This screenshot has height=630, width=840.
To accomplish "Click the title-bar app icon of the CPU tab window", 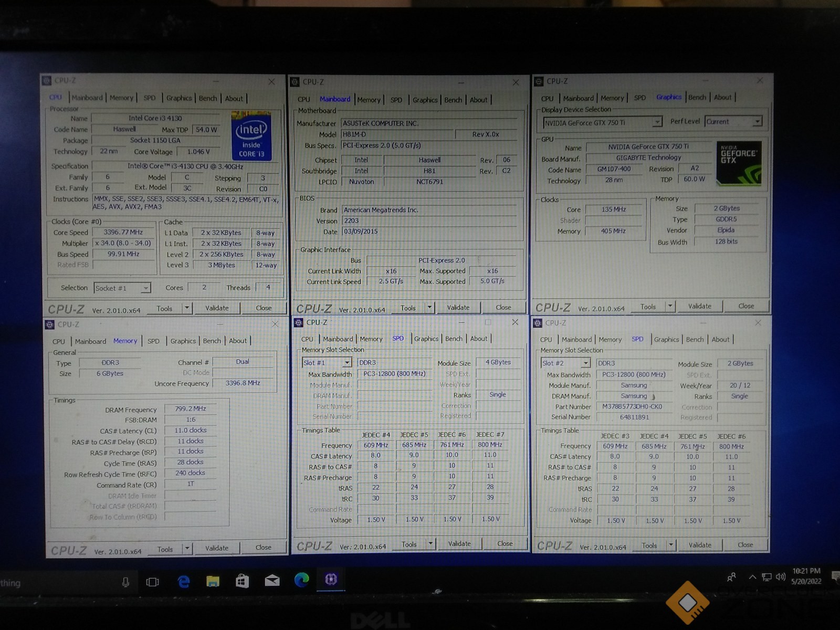I will pyautogui.click(x=47, y=80).
